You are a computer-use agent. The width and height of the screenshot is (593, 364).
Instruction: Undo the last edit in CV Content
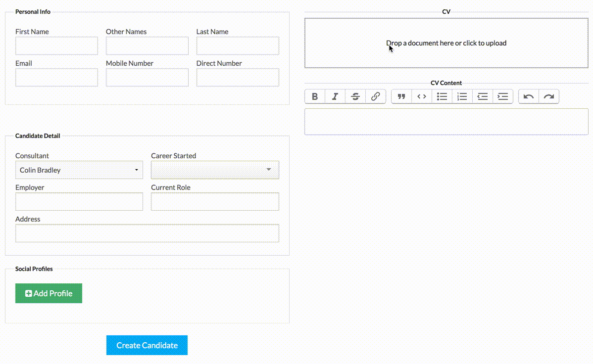tap(529, 96)
